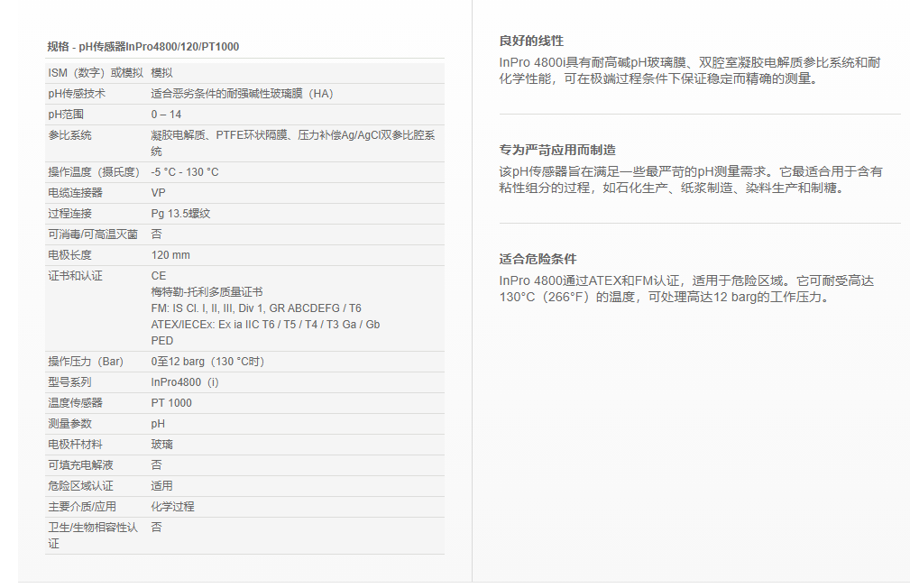Click the value Pg 13.5螺纹
Screen dimensions: 910x588
click(180, 214)
